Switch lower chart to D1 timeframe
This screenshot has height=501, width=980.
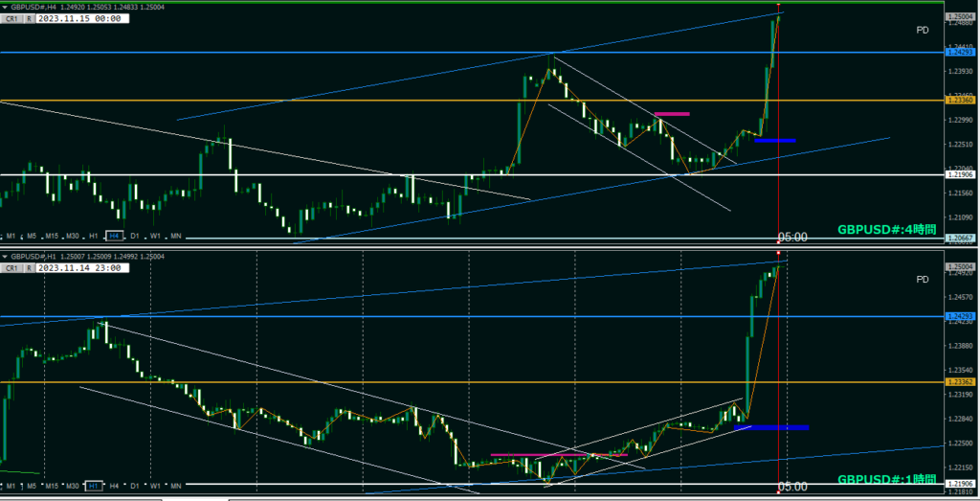(134, 486)
